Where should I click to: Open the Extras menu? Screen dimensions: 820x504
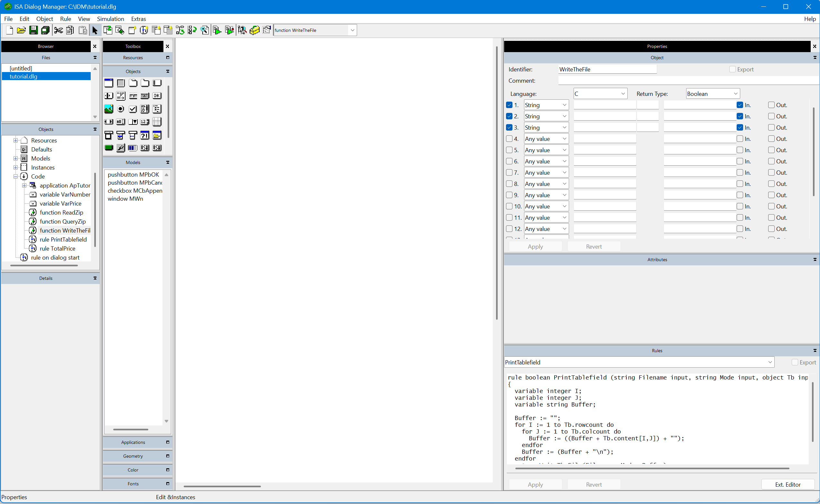point(138,19)
